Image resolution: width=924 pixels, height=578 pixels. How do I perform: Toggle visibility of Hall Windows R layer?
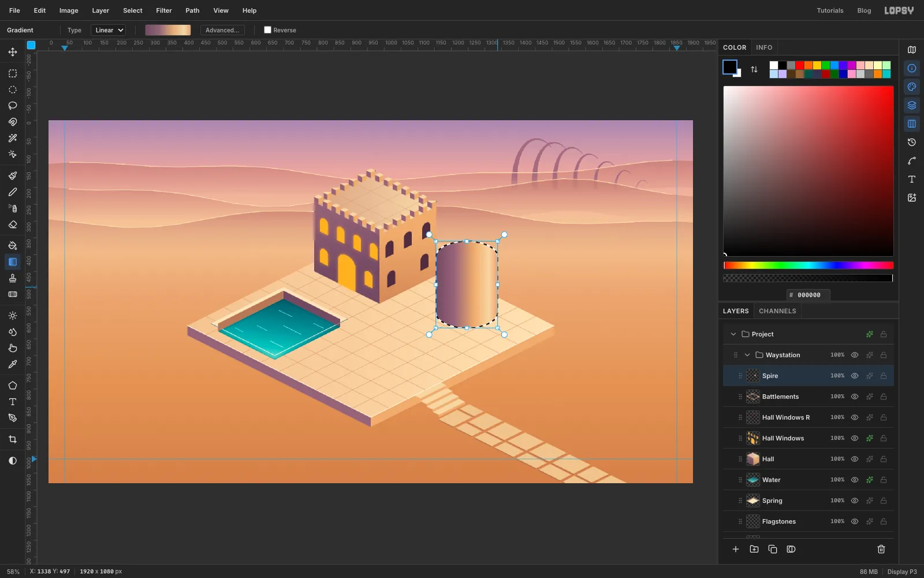coord(855,417)
